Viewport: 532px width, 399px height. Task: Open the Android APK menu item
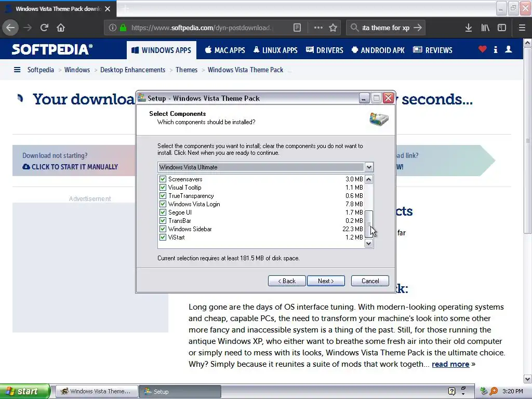[x=378, y=50]
